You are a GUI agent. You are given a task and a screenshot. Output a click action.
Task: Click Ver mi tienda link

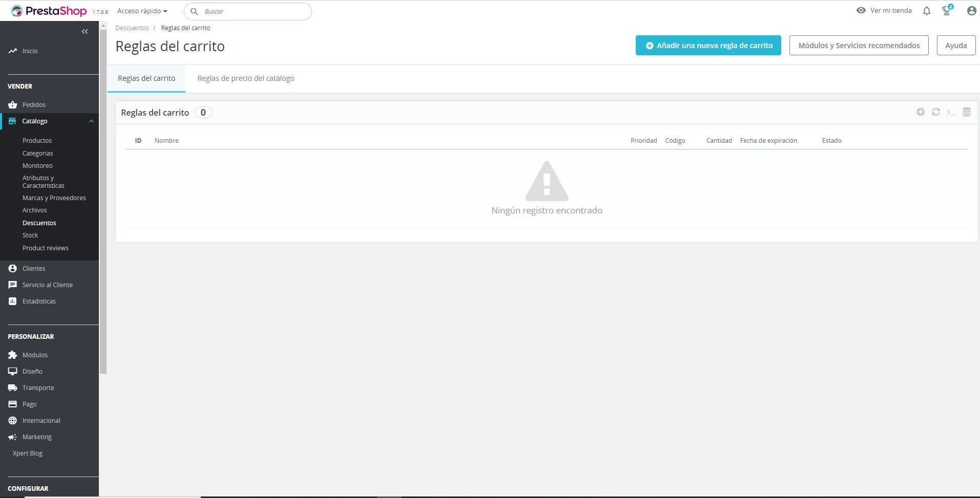tap(891, 10)
